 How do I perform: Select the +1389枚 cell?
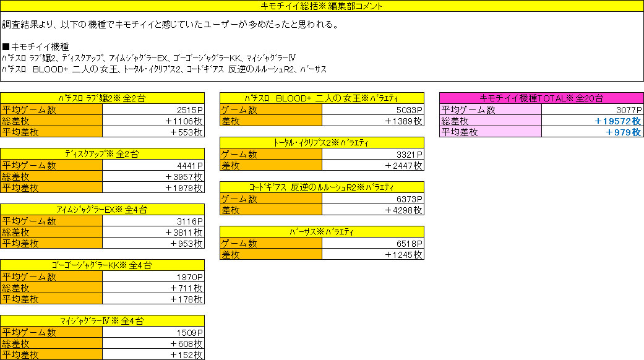(373, 121)
